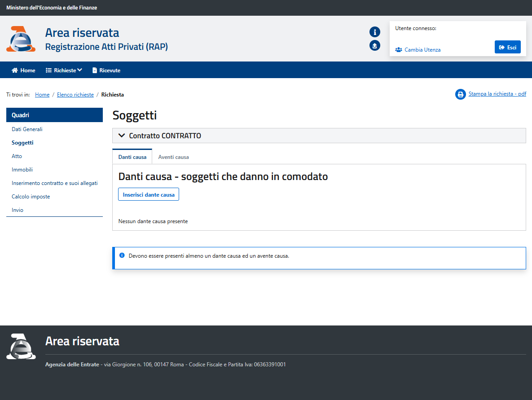The image size is (532, 400).
Task: Log out with the Esci button
Action: 508,47
